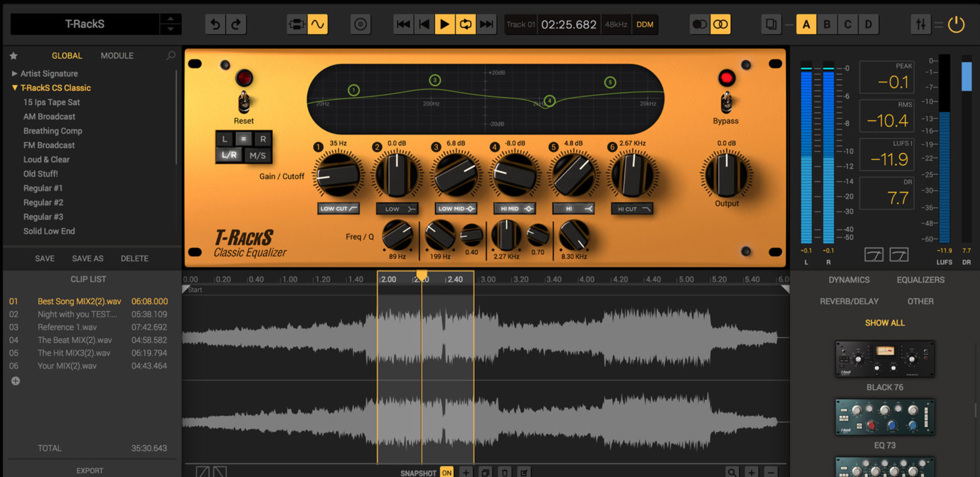Click the EXPORT button
The width and height of the screenshot is (980, 477).
90,471
